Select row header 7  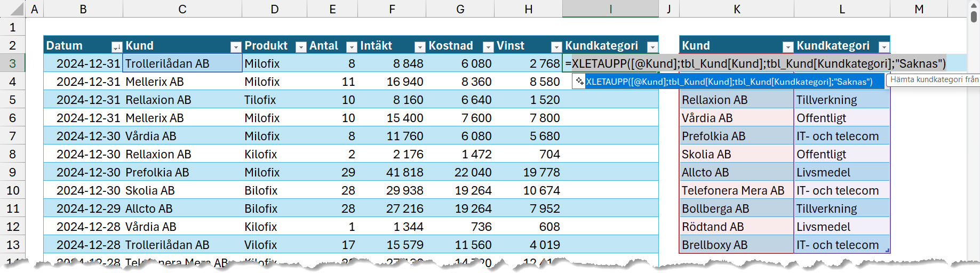[12, 136]
